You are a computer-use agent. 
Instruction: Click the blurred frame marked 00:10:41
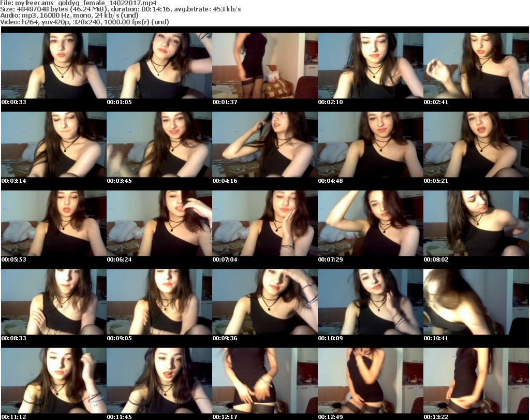point(476,302)
